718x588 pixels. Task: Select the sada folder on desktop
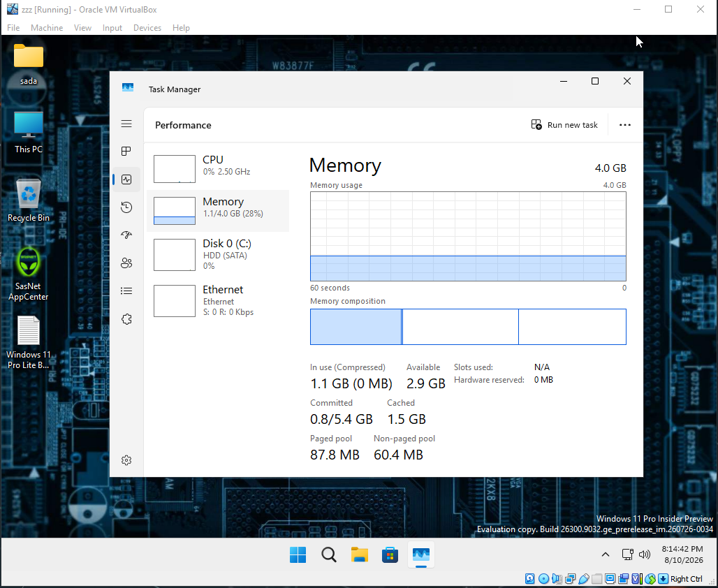pyautogui.click(x=29, y=64)
